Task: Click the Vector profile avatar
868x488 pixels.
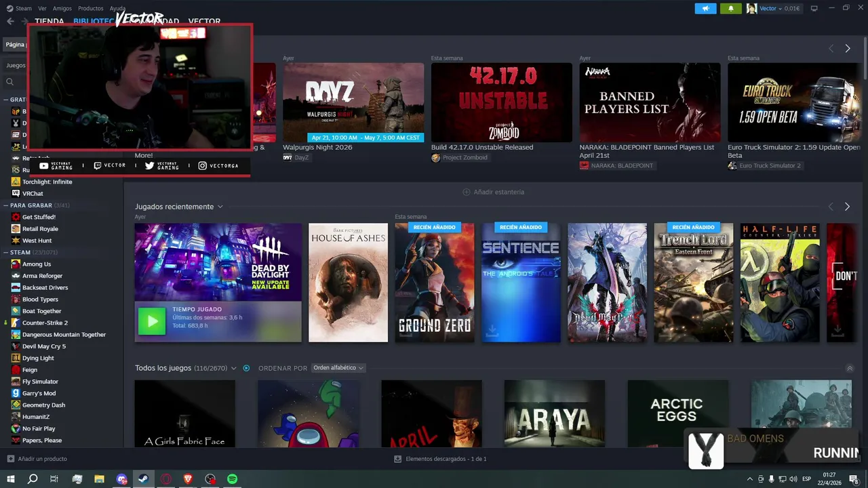Action: [x=751, y=8]
